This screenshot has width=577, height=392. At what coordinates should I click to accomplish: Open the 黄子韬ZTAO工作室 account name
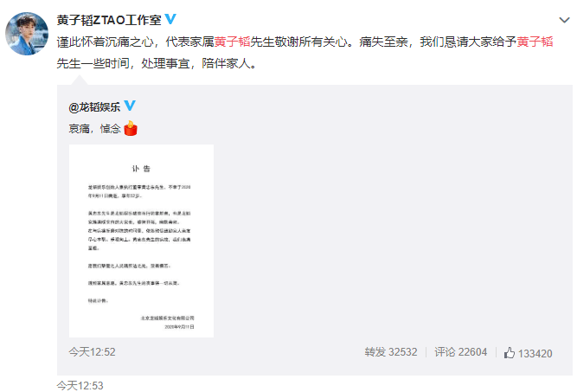point(109,20)
